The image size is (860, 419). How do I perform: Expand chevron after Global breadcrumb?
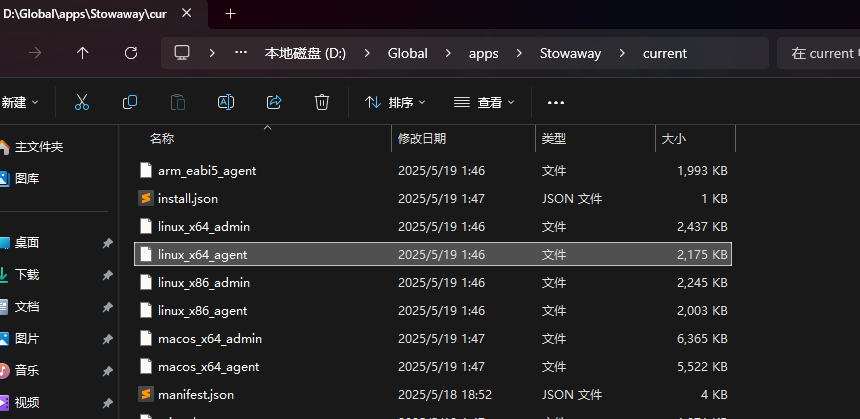449,53
